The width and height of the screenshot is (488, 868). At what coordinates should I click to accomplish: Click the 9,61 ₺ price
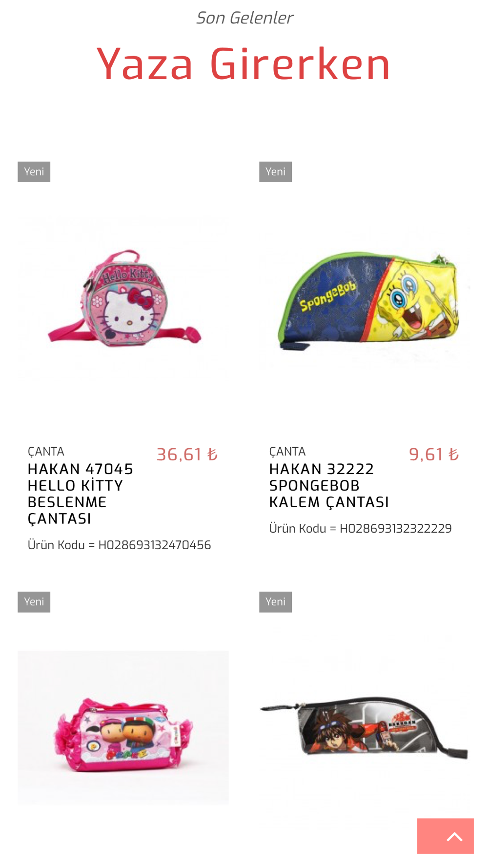[x=434, y=455]
